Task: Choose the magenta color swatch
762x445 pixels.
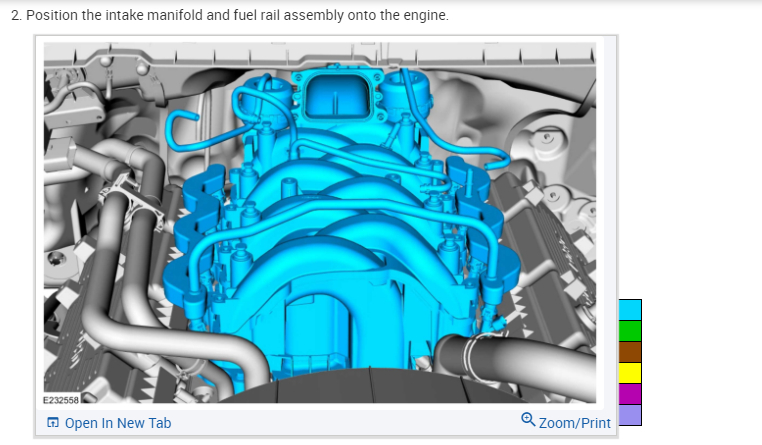Action: click(630, 394)
